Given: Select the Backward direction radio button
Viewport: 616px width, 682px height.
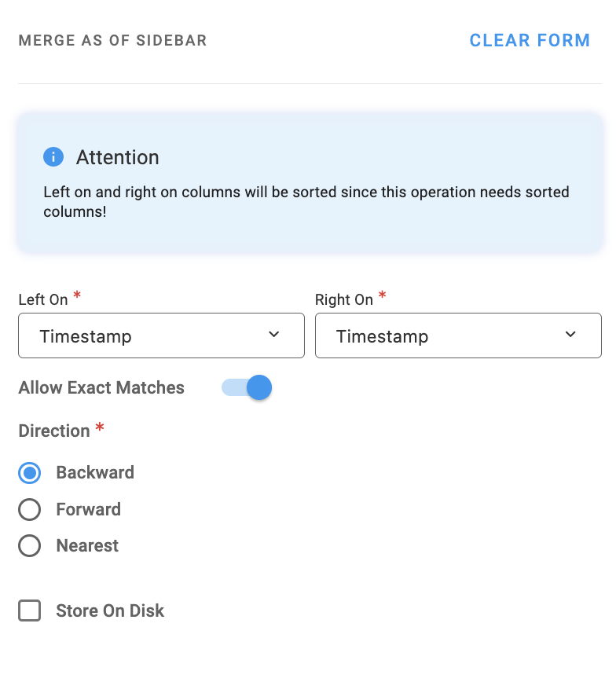Looking at the screenshot, I should coord(30,473).
